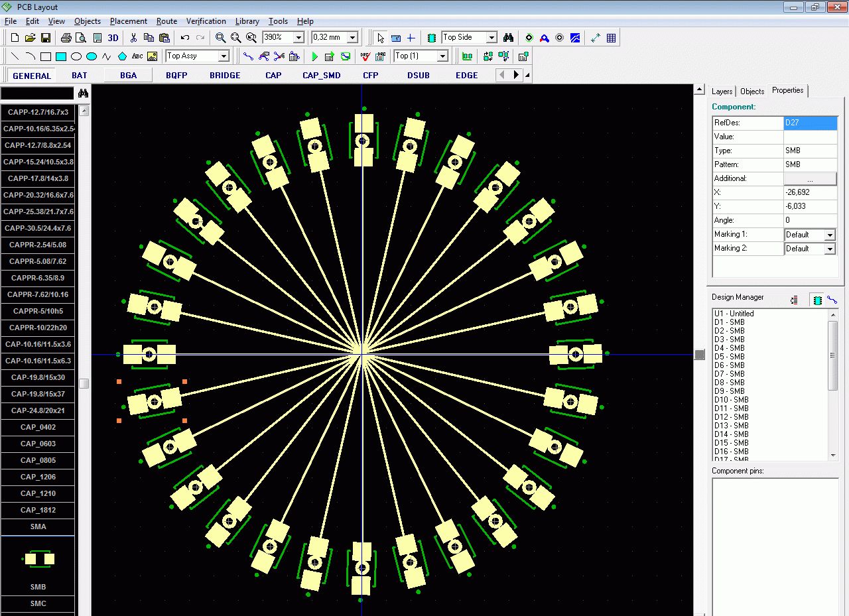Open the Marking 1 Default dropdown
This screenshot has width=849, height=616.
(x=829, y=235)
